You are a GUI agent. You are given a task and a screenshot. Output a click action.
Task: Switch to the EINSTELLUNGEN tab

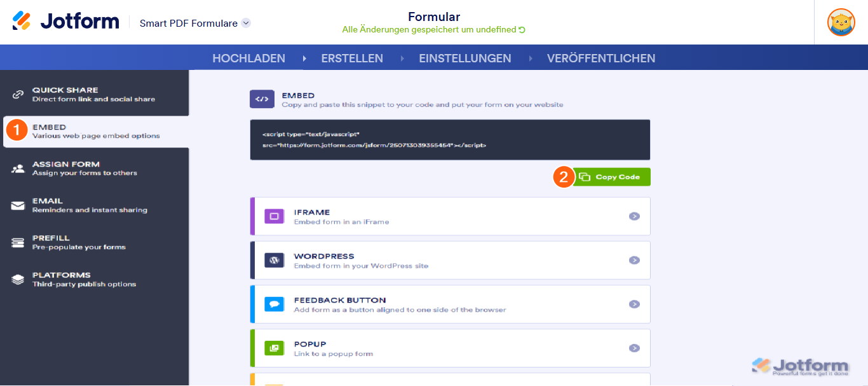coord(465,58)
